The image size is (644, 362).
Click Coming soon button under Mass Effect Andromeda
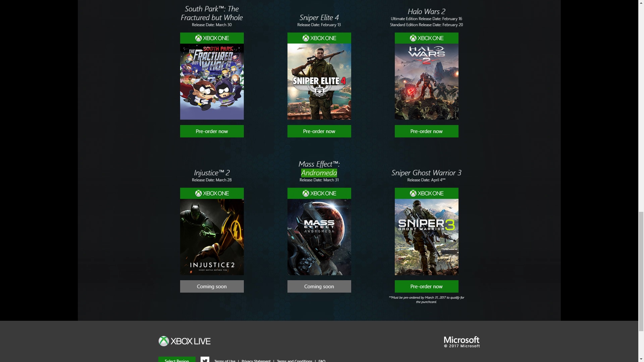319,287
